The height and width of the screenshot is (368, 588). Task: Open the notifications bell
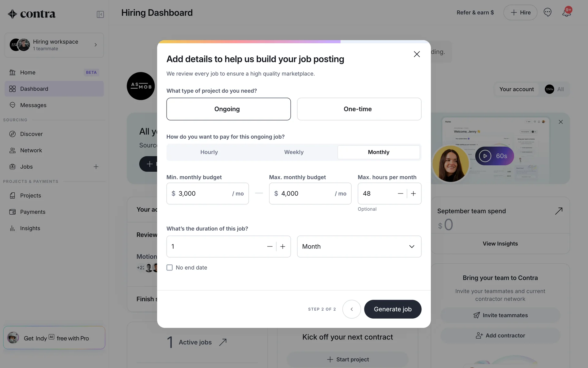(566, 13)
